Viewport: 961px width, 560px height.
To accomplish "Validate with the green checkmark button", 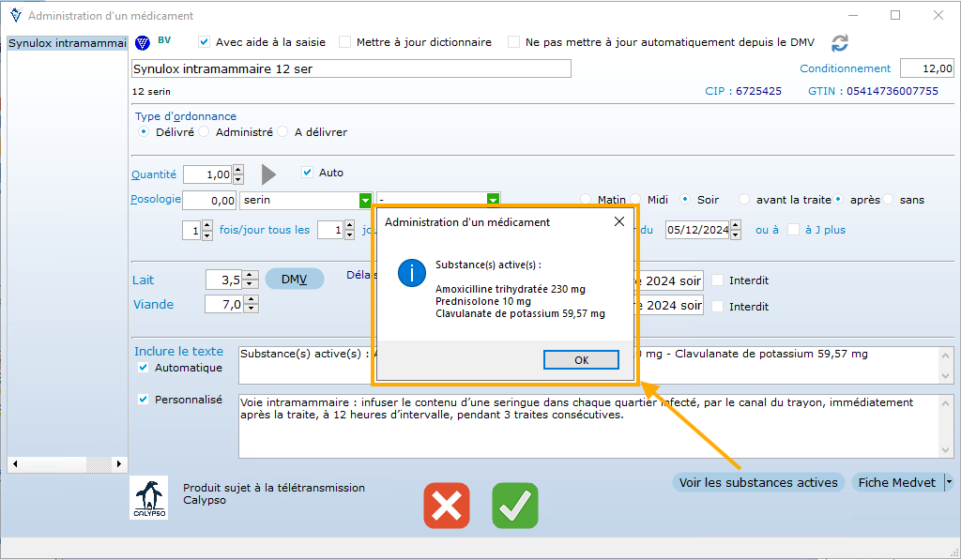I will click(x=515, y=506).
